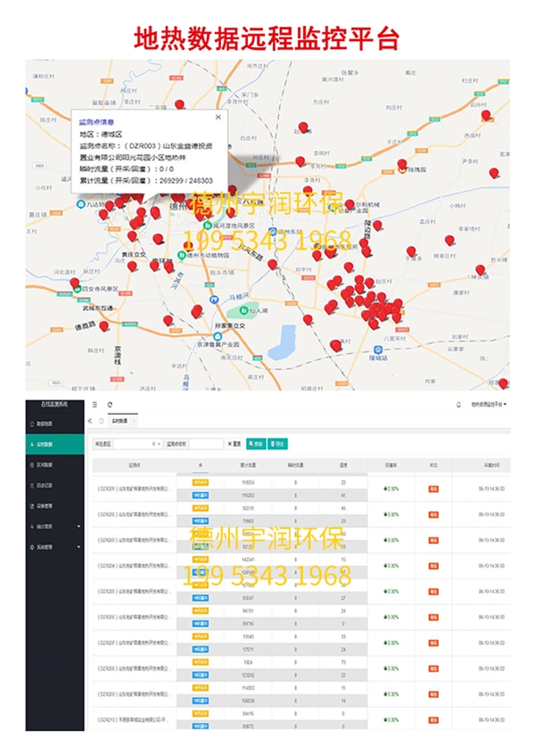Close the monitoring point info popup
The height and width of the screenshot is (756, 535).
tap(218, 117)
